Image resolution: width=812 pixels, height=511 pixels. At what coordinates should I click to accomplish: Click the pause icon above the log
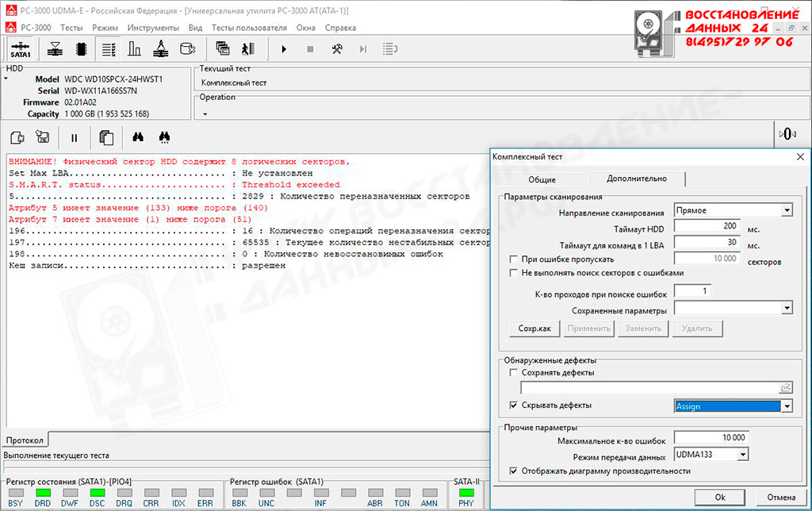(75, 137)
